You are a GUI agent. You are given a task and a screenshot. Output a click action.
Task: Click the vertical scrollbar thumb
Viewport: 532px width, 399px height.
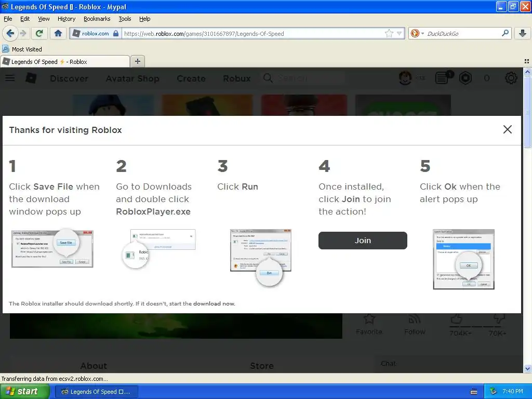[527, 112]
